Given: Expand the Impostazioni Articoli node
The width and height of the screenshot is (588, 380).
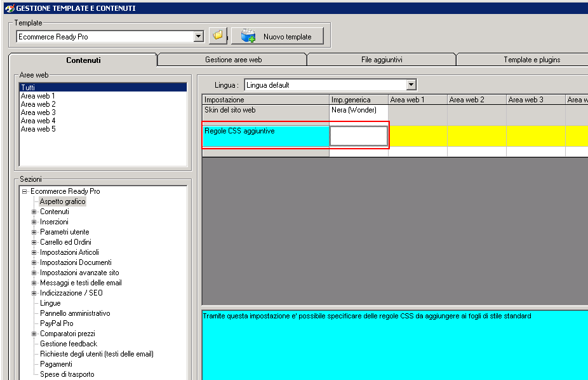Looking at the screenshot, I should [34, 252].
